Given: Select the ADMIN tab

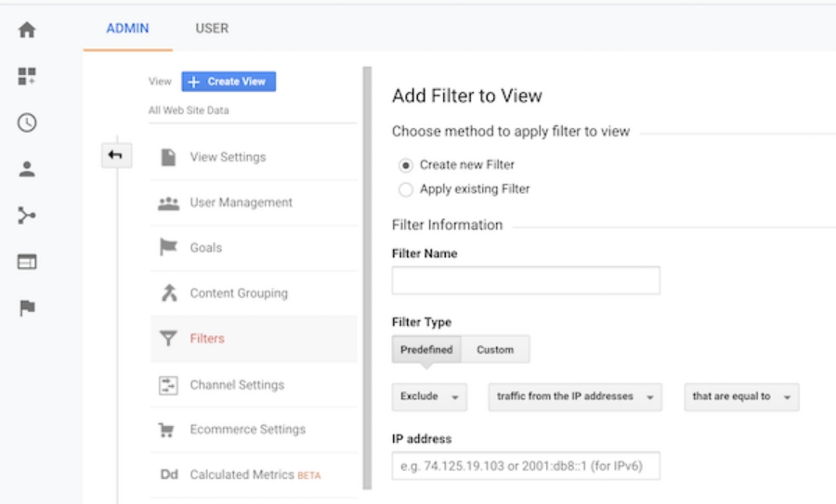Looking at the screenshot, I should pyautogui.click(x=127, y=29).
